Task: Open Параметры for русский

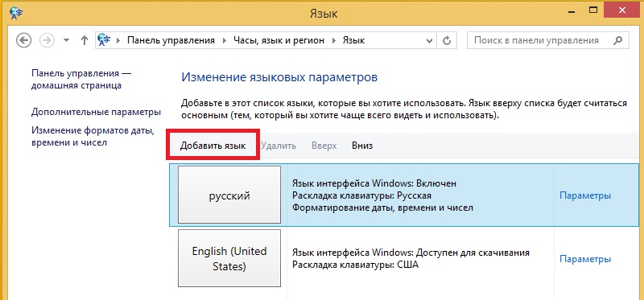Action: (x=585, y=195)
